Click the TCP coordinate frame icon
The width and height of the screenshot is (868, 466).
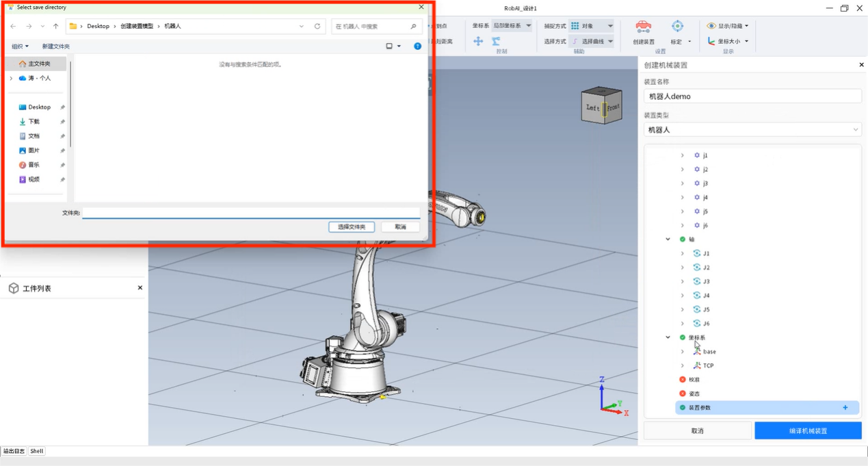(697, 365)
